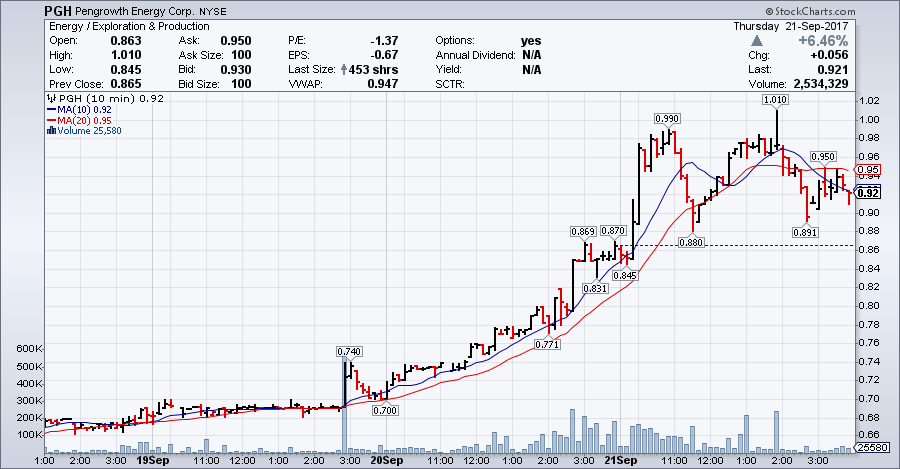Screen dimensions: 900x469
Task: Click the 0.891 low annotation
Action: [805, 233]
